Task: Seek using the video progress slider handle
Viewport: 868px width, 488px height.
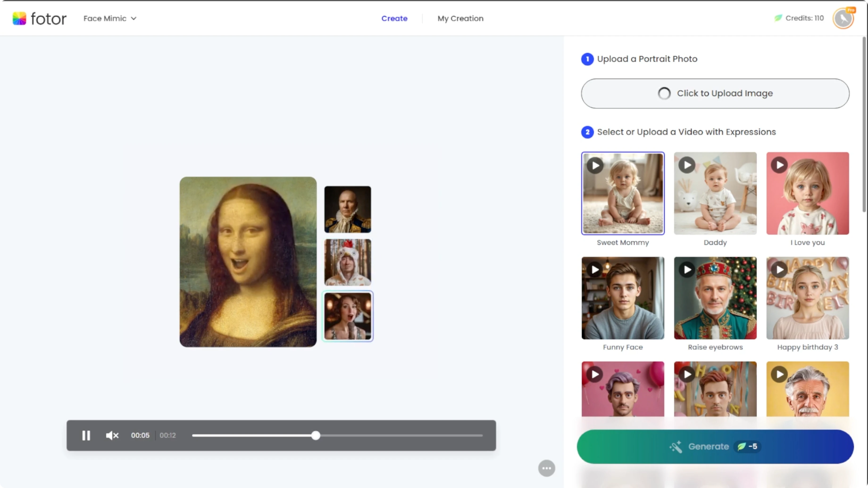Action: click(316, 435)
